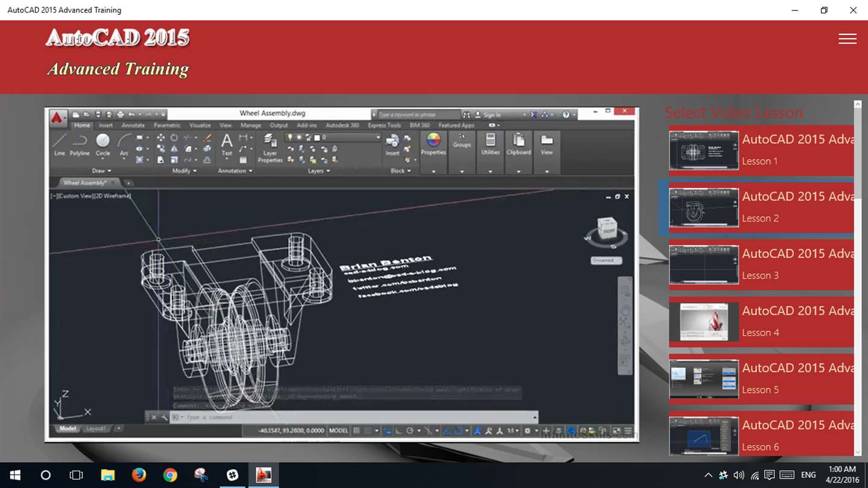Open Task View on taskbar
The height and width of the screenshot is (488, 868).
[x=76, y=475]
